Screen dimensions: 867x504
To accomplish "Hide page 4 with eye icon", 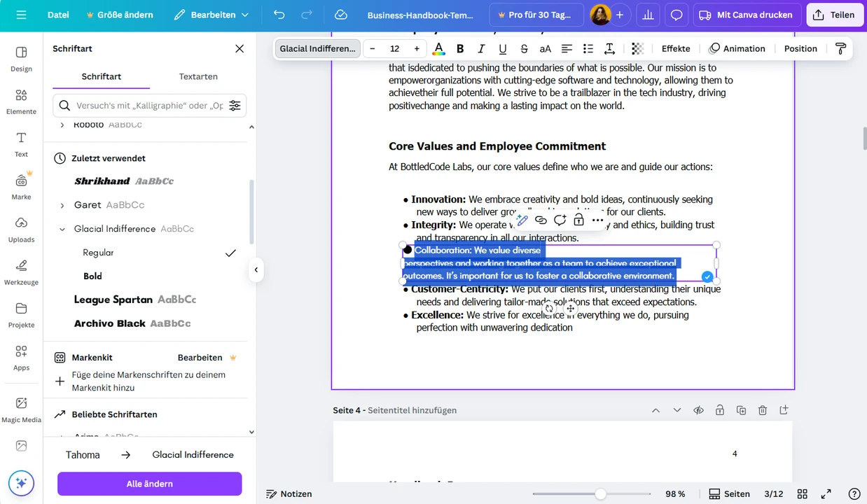I will pos(698,410).
